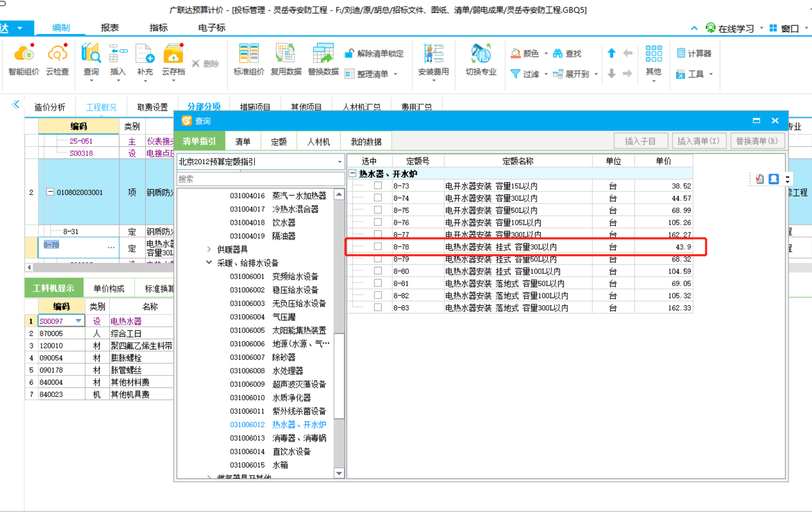
Task: Move item up with blue up arrow
Action: point(611,53)
